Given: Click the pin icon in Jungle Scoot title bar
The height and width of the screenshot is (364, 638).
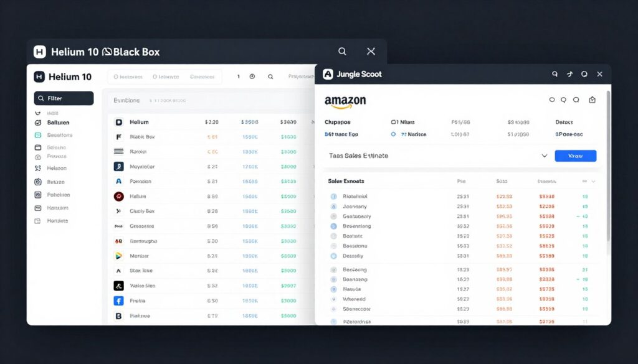Looking at the screenshot, I should click(569, 74).
